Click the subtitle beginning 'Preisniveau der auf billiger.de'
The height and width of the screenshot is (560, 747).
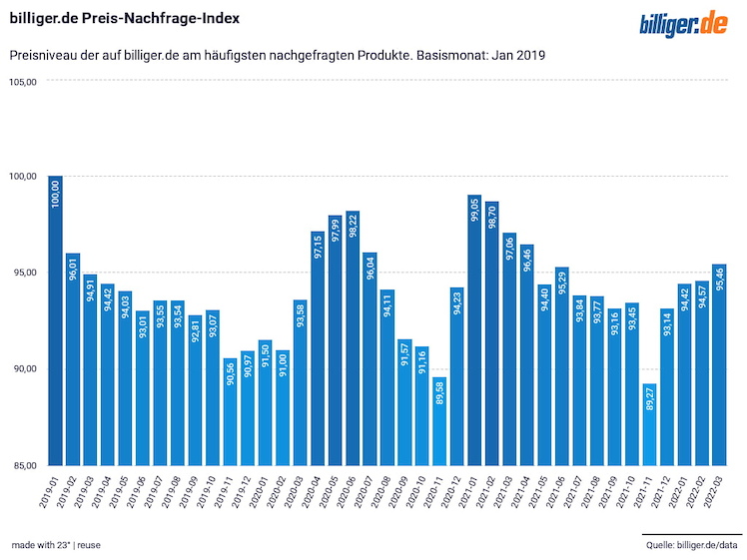(x=278, y=55)
